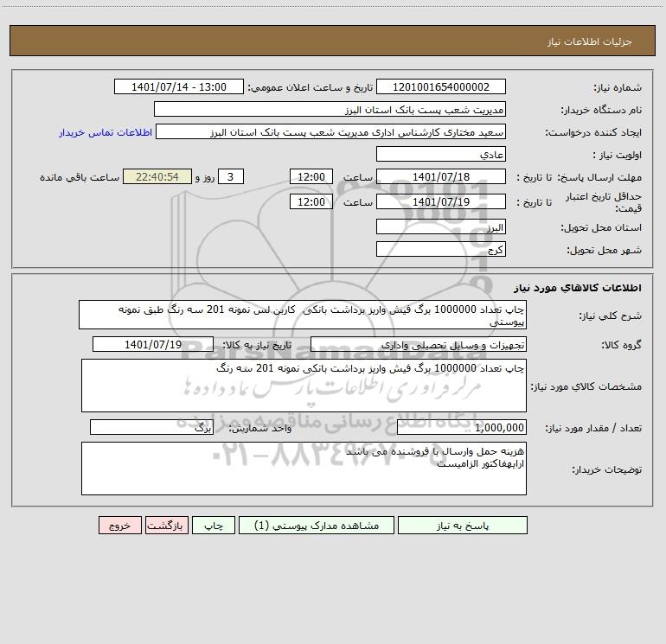Click the label توضیحات خریدار

tap(606, 469)
